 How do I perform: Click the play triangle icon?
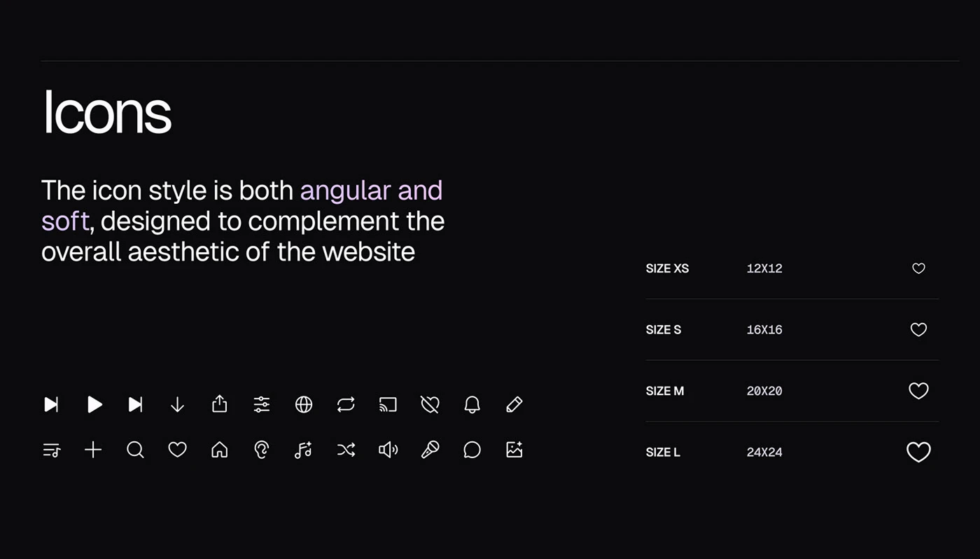click(94, 404)
